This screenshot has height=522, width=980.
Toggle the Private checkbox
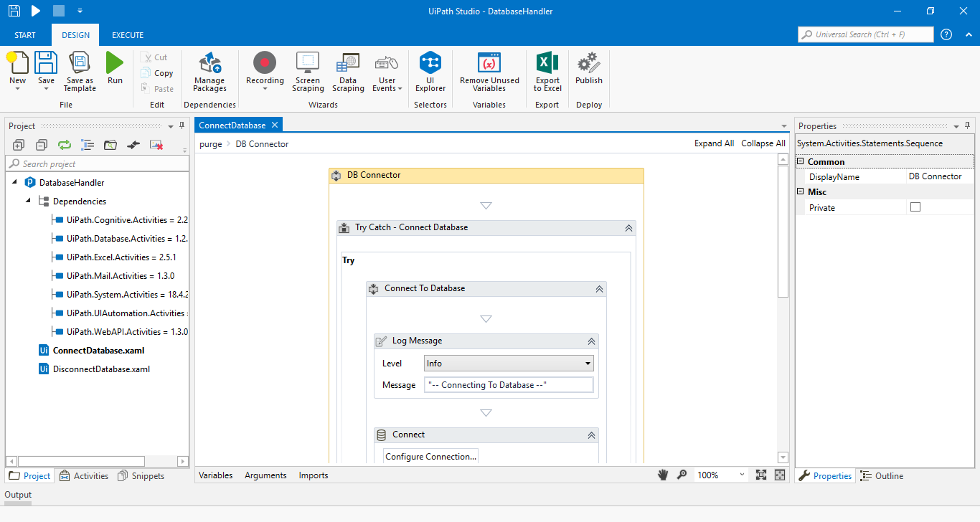915,207
